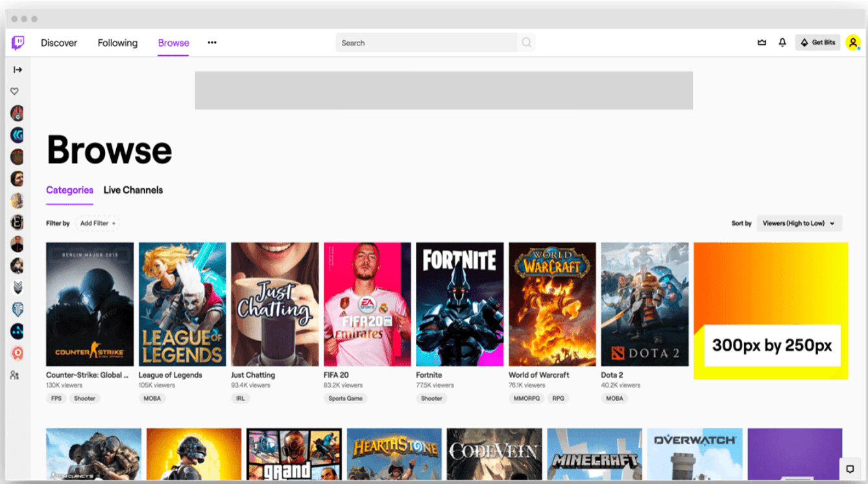Go to the Discover page
This screenshot has height=484, width=868.
pyautogui.click(x=59, y=43)
